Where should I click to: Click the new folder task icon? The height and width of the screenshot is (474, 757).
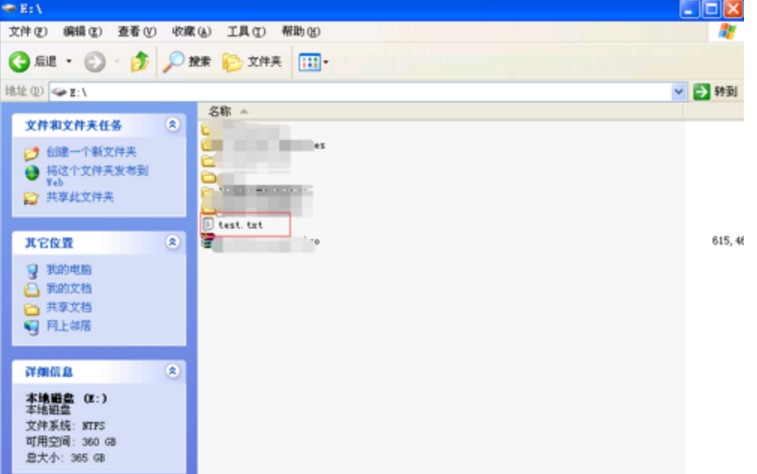(32, 153)
